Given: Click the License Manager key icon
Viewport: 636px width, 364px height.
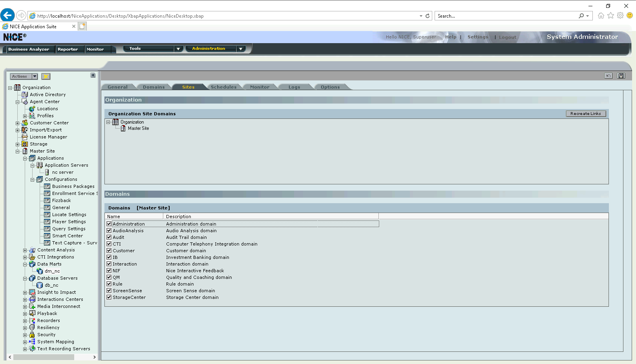Looking at the screenshot, I should coord(25,137).
